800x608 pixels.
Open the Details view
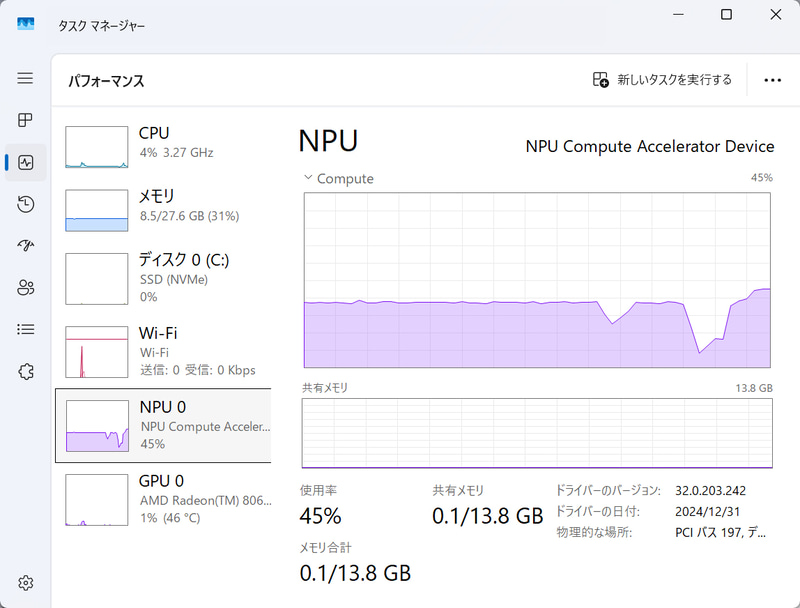pos(25,330)
